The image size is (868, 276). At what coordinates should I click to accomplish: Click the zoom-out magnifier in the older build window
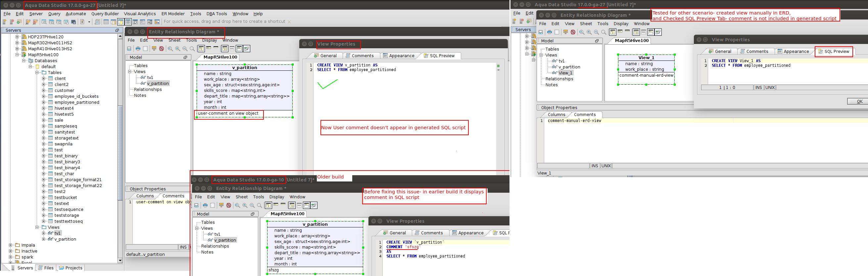(x=252, y=205)
